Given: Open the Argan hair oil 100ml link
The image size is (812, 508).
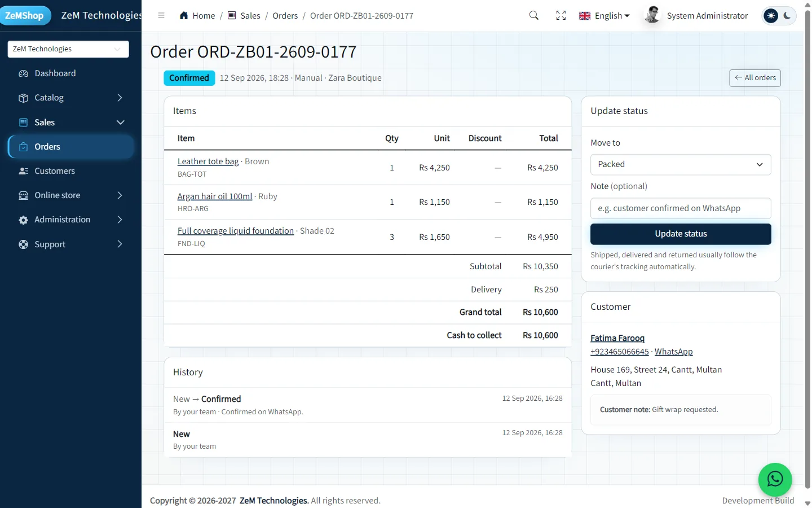Looking at the screenshot, I should click(215, 196).
